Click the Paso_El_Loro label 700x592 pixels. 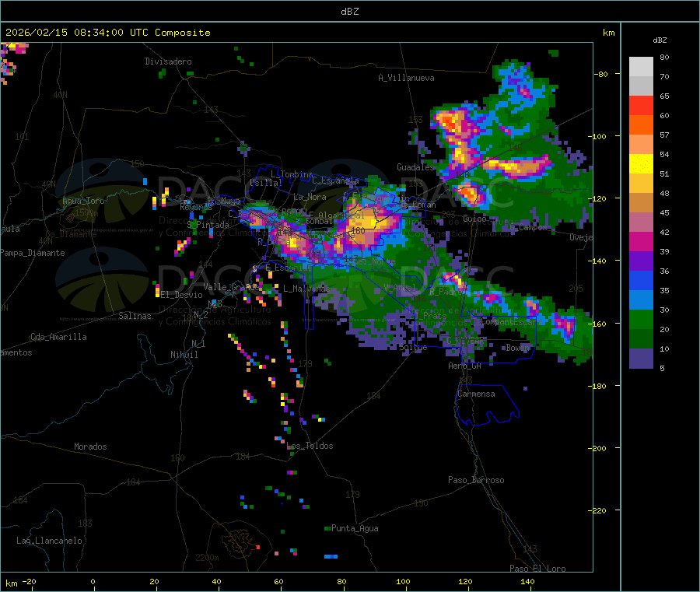click(x=537, y=569)
